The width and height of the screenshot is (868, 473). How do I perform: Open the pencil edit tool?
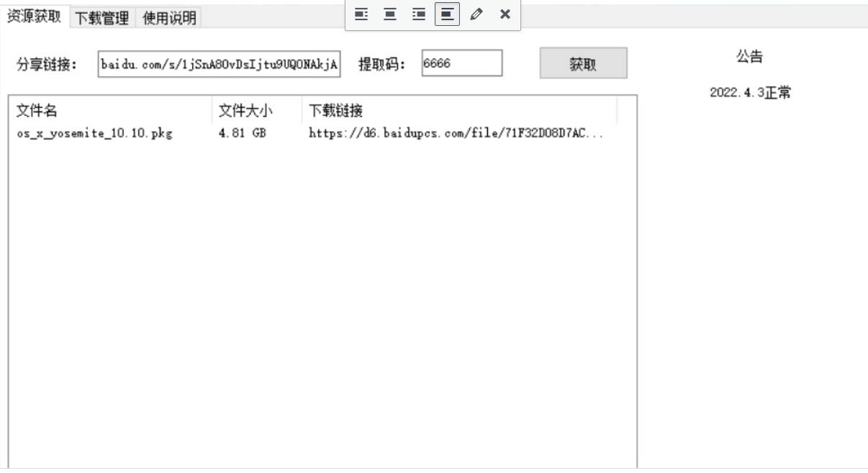tap(476, 14)
